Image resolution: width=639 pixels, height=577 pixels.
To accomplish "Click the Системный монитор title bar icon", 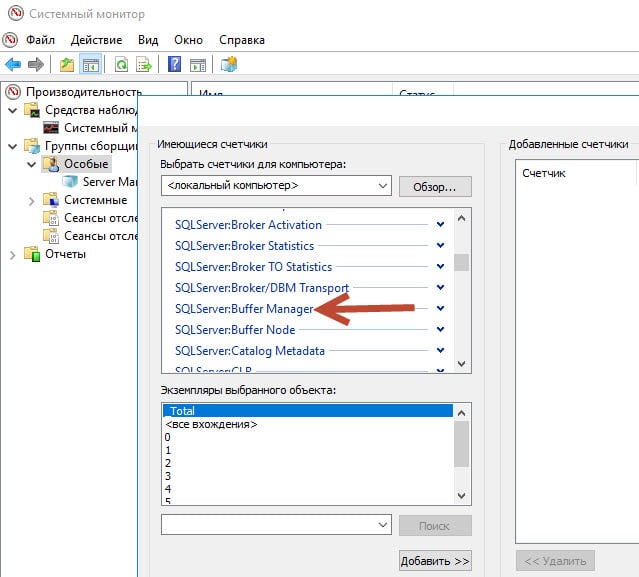I will coord(16,13).
